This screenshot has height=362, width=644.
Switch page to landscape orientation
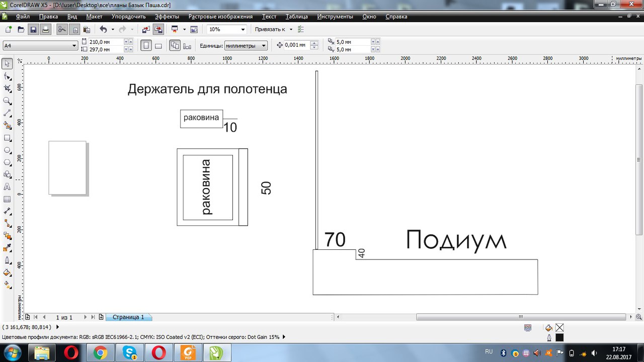pos(158,46)
